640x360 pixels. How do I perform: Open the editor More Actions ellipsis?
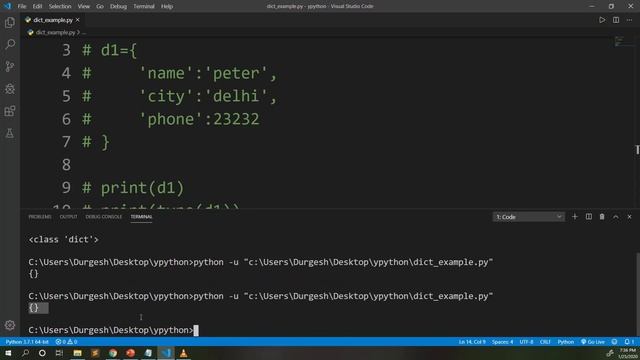(629, 20)
